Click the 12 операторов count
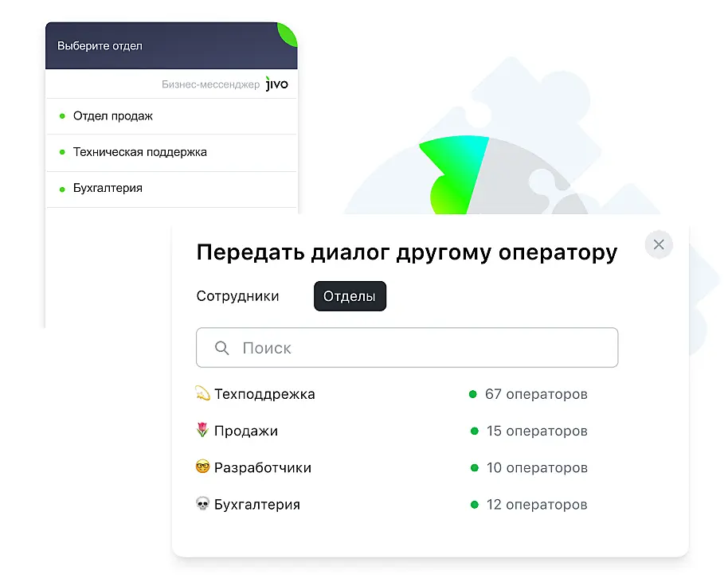728x582 pixels. pos(537,504)
